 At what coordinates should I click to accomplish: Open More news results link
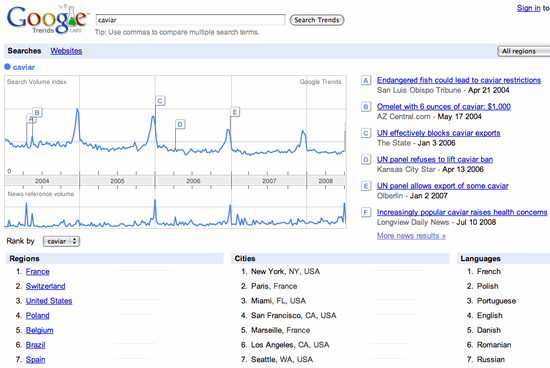coord(411,236)
